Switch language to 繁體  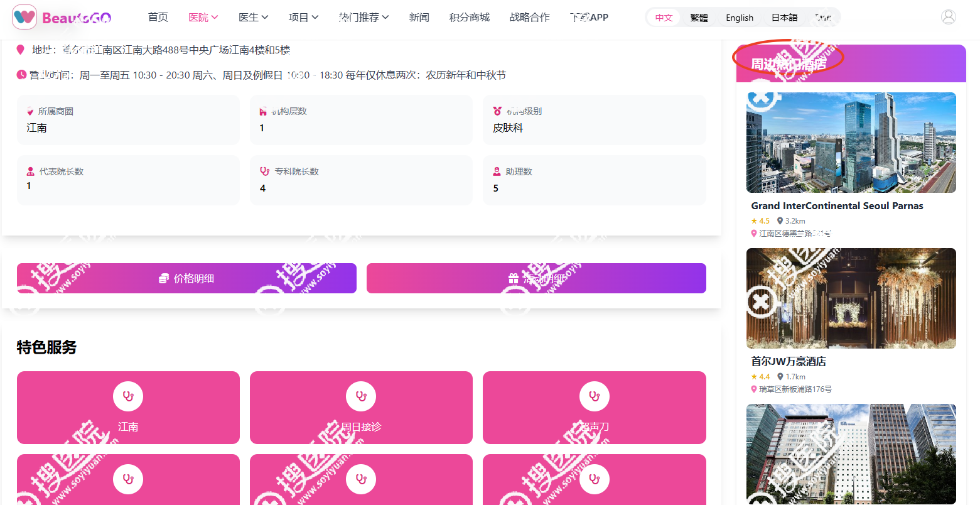click(699, 18)
